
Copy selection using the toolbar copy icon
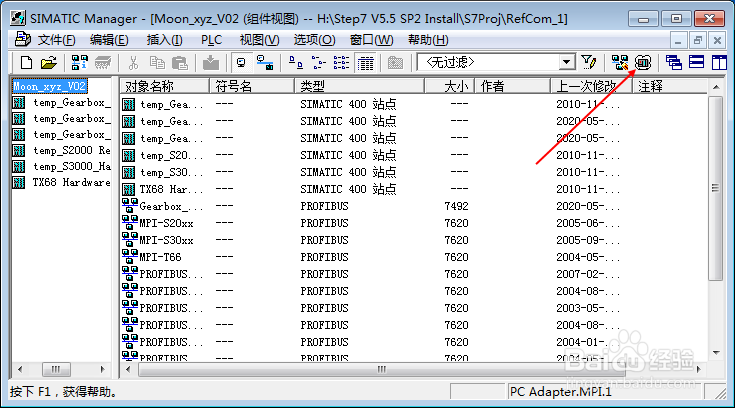point(157,62)
